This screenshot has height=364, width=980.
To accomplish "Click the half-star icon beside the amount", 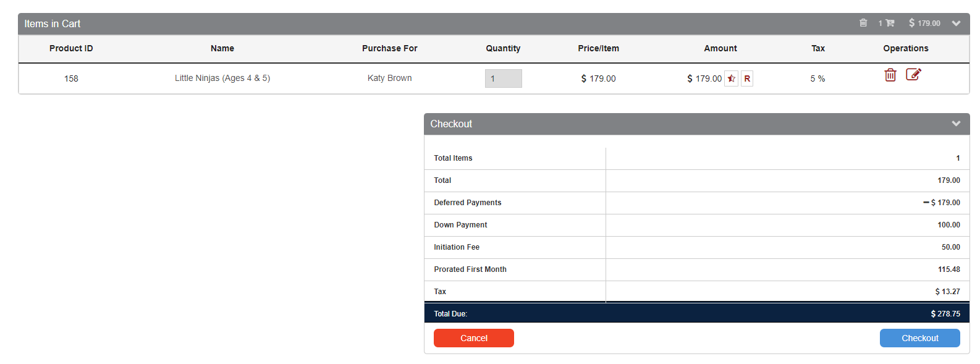I will click(732, 78).
